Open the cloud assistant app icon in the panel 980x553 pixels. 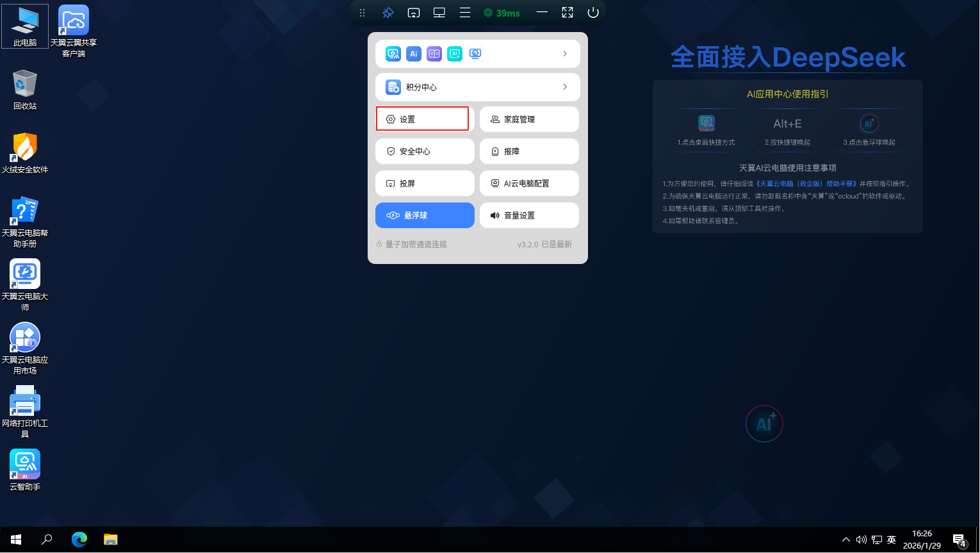393,54
